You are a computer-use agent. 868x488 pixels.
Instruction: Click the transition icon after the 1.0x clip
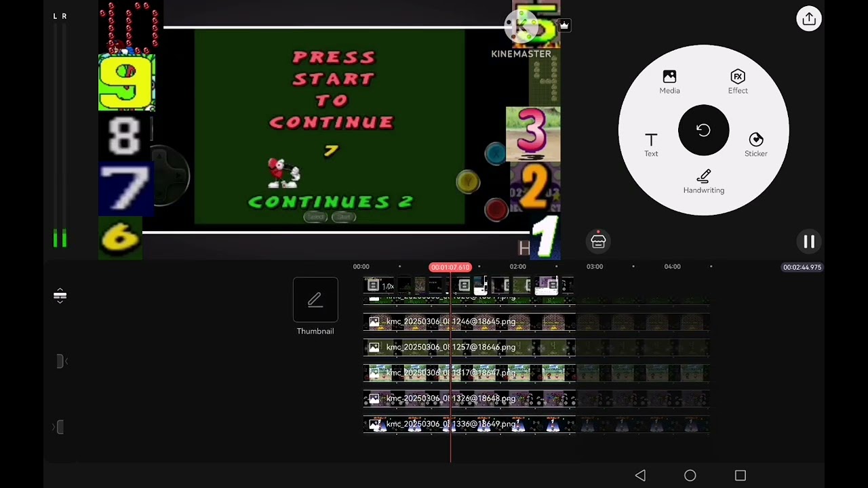pos(464,285)
